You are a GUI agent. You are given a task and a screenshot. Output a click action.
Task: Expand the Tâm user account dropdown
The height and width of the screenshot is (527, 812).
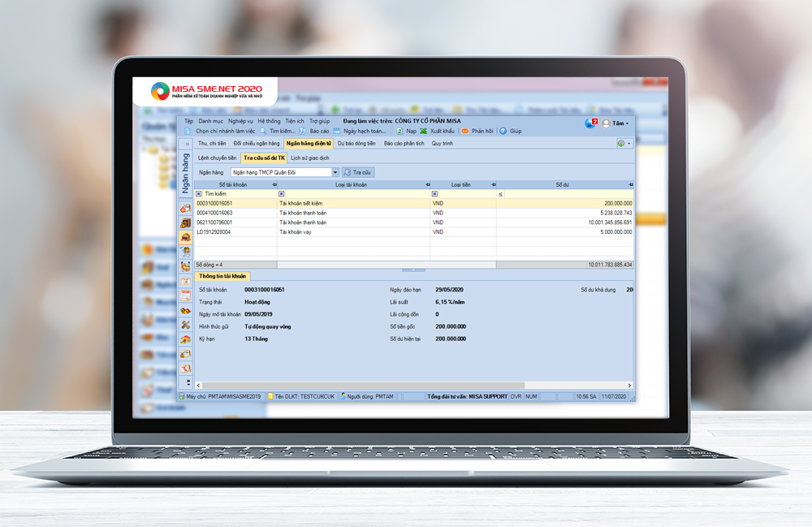coord(626,123)
